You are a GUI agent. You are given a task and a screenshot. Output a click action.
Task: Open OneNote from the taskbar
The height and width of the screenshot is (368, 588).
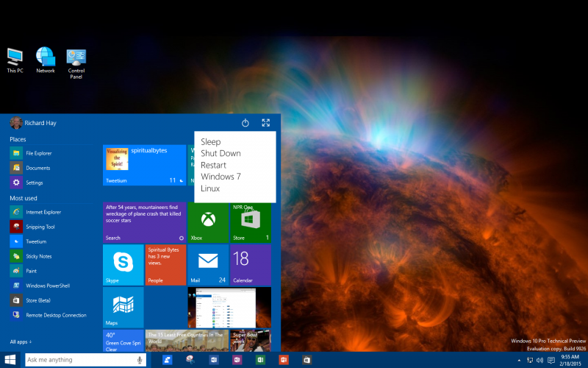pos(237,360)
